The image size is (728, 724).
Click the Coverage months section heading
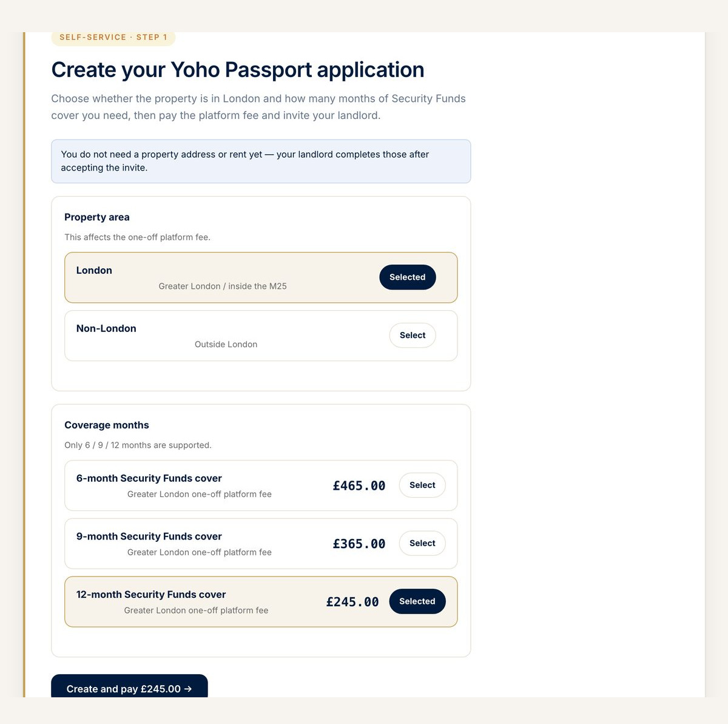pyautogui.click(x=107, y=425)
